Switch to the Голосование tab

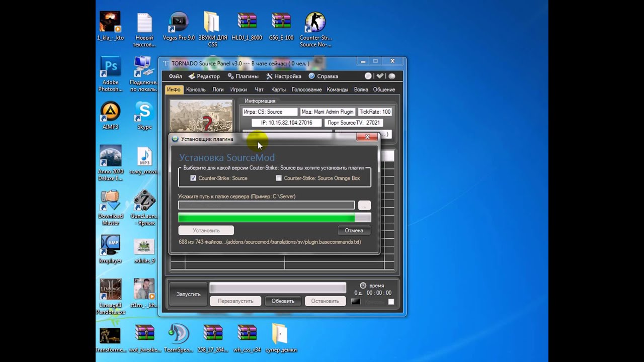(x=307, y=89)
